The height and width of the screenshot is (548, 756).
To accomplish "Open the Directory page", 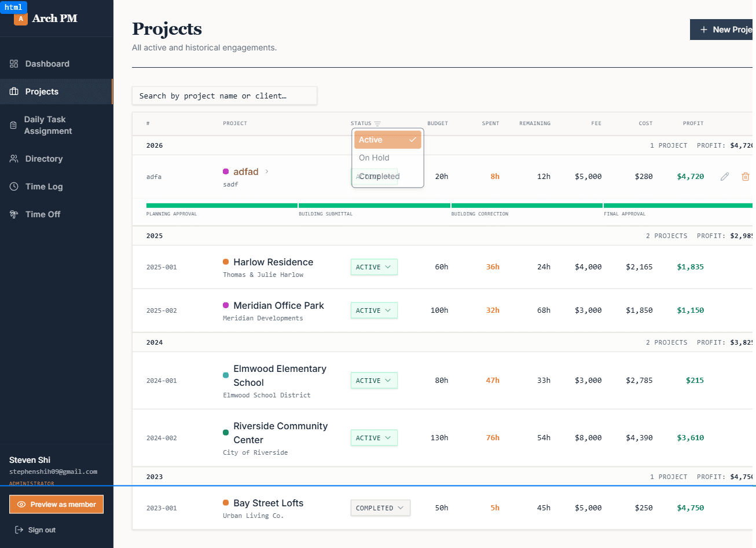I will pos(56,159).
